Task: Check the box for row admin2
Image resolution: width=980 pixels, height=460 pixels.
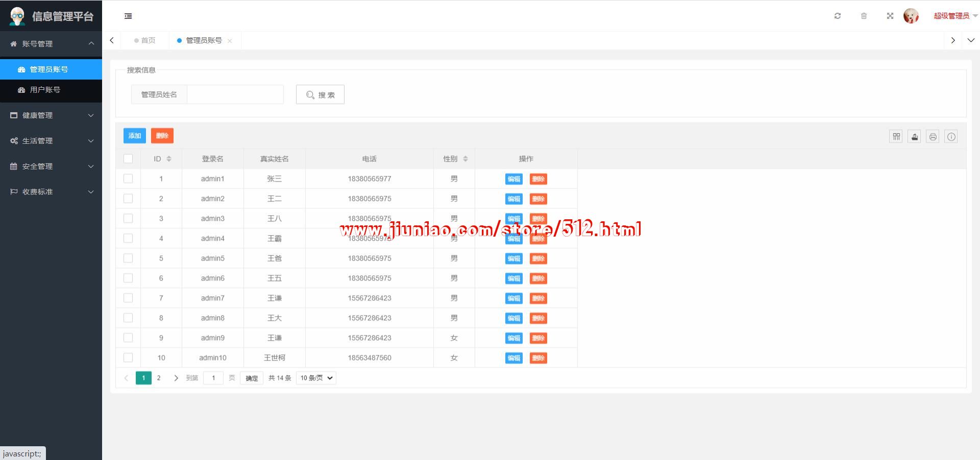Action: (x=128, y=198)
